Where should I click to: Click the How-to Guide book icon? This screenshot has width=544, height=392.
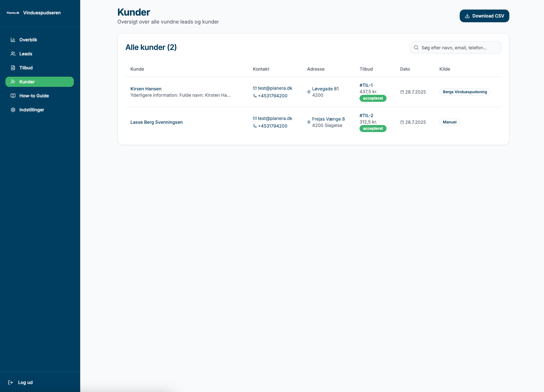13,96
